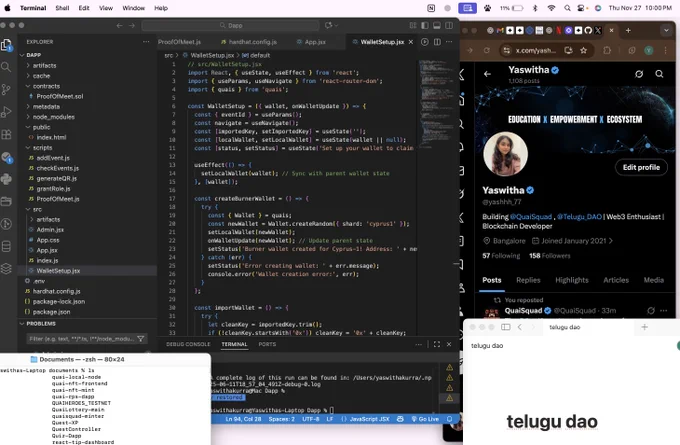Click the GitHub pinned tab in browser
This screenshot has height=445, width=680.
588,30
